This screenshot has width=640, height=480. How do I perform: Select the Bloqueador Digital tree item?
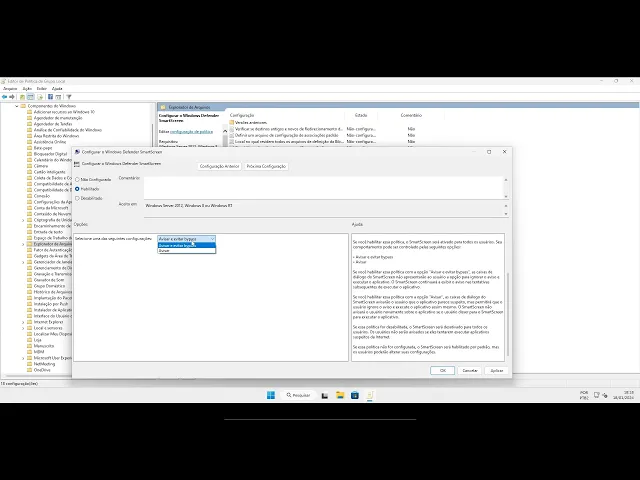(x=50, y=154)
